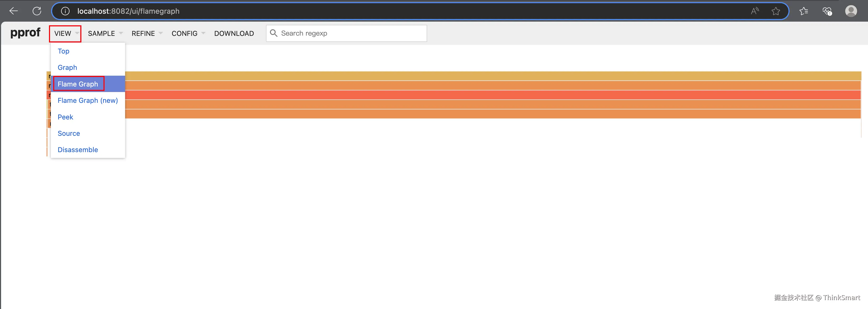The height and width of the screenshot is (309, 868).
Task: Click the site info icon in the address bar
Action: pyautogui.click(x=65, y=11)
